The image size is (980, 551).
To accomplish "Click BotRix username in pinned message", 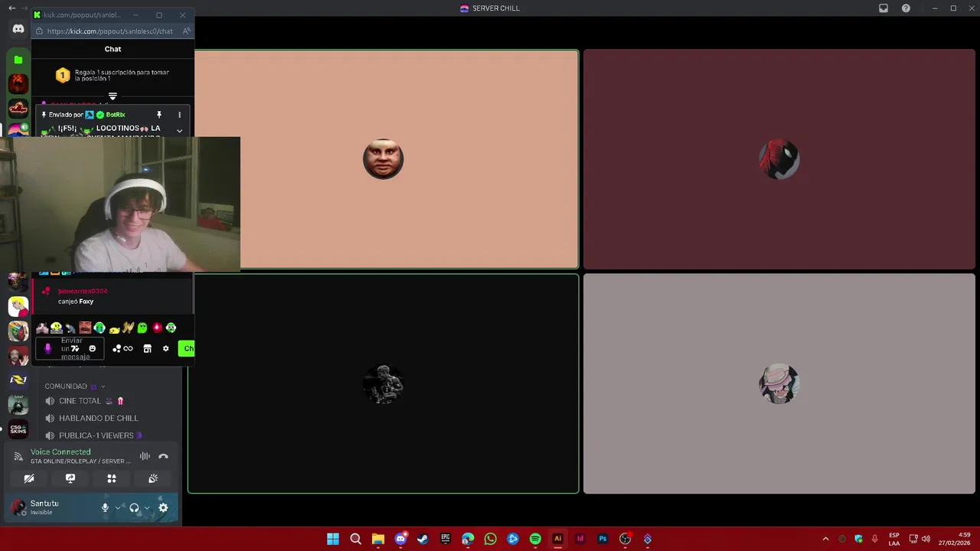I will (x=116, y=115).
